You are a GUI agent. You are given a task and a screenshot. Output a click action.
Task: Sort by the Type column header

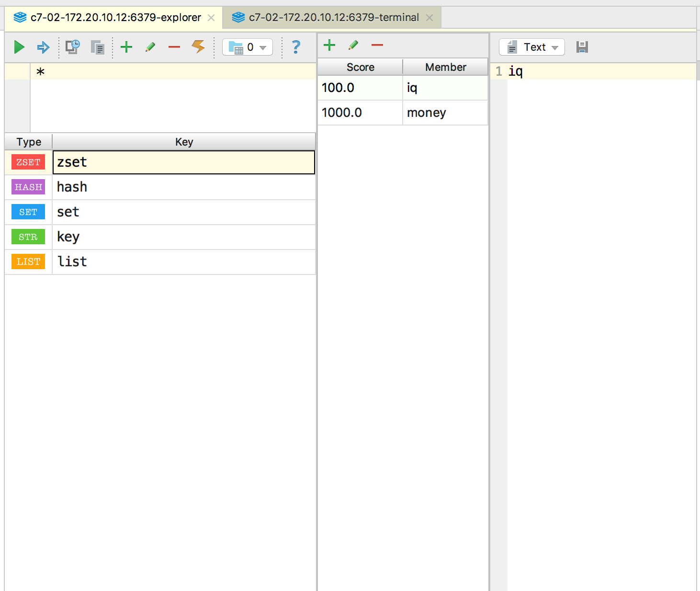coord(29,142)
